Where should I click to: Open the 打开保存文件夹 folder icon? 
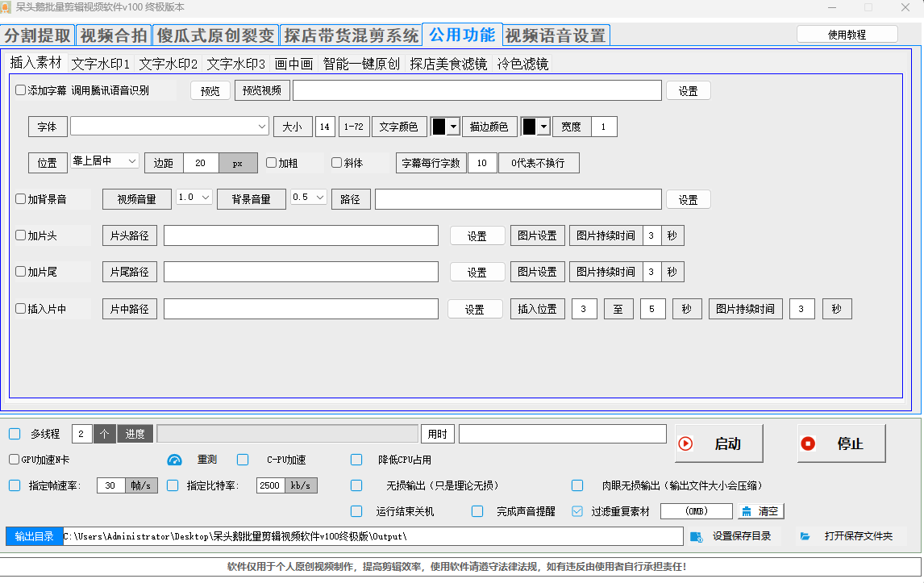[805, 536]
